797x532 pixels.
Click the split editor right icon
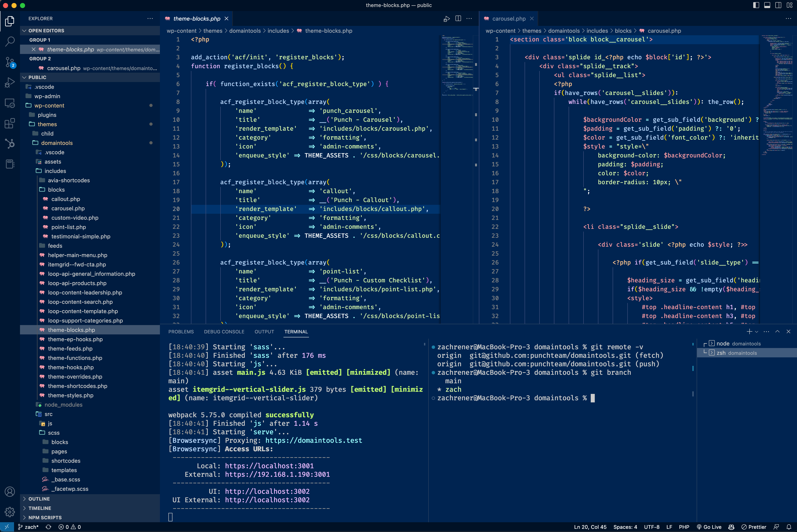[458, 19]
